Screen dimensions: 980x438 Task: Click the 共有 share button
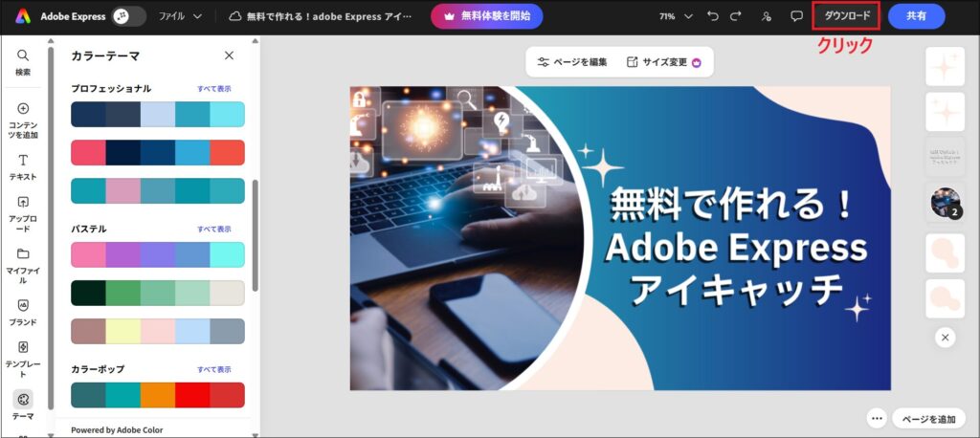(x=916, y=16)
